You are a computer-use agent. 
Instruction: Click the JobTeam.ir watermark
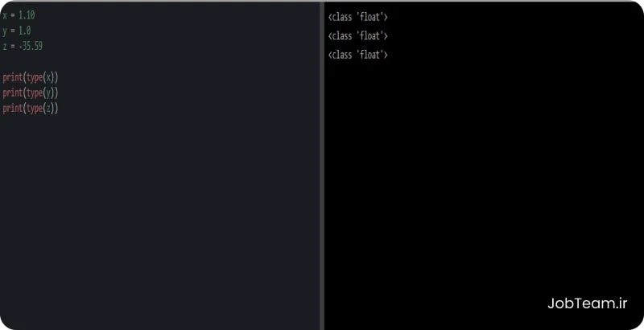(x=588, y=303)
